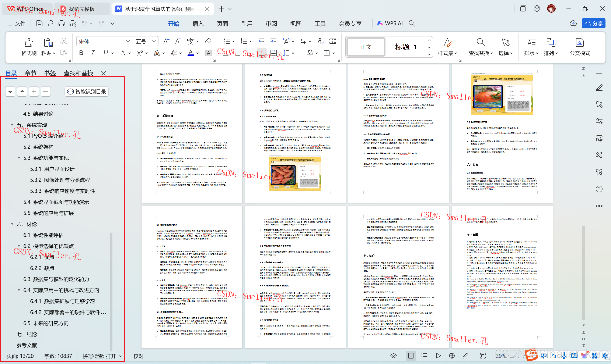Screen dimensions: 611x364
Task: Click the 分享 share button
Action: click(x=594, y=24)
